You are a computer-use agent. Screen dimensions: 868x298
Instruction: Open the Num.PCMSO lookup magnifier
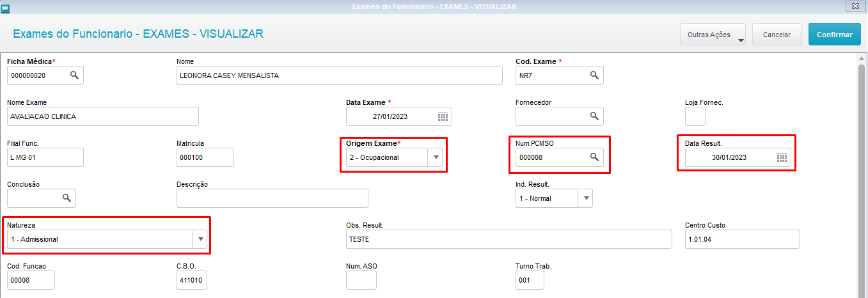tap(594, 157)
